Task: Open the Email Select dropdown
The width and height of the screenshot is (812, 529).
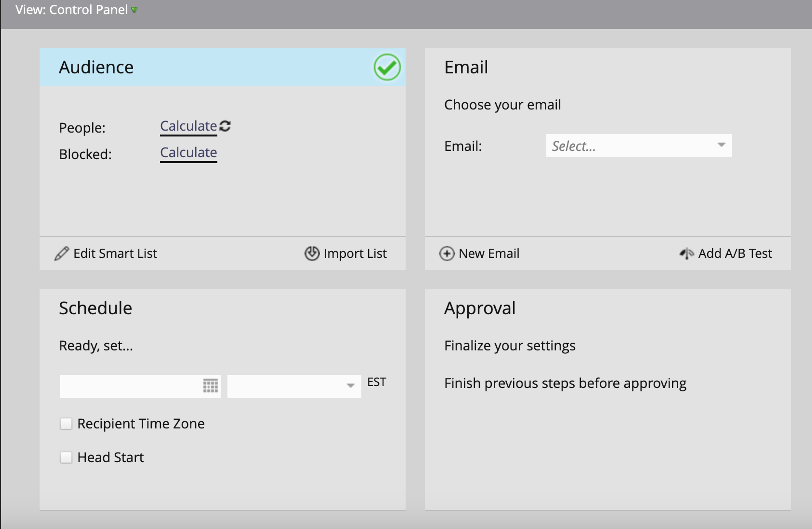Action: 639,146
